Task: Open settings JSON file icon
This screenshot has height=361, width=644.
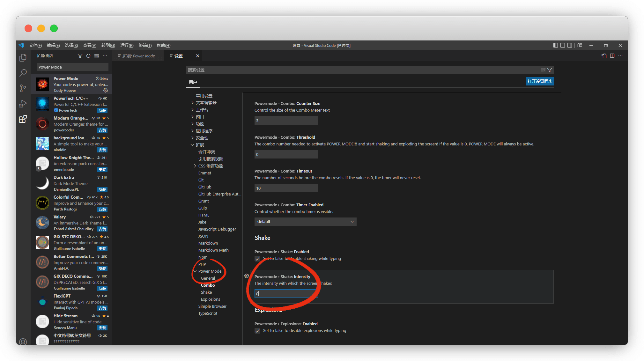Action: point(604,56)
